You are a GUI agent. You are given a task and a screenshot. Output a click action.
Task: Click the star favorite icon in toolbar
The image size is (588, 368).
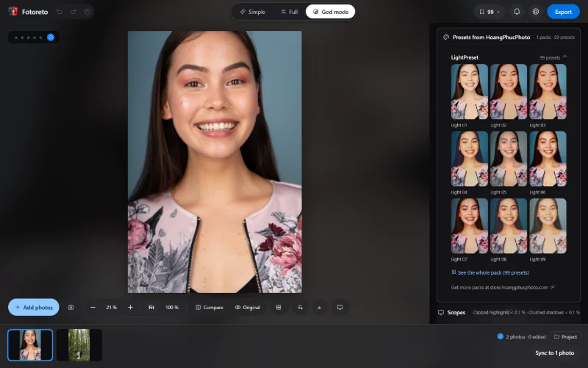[320, 307]
